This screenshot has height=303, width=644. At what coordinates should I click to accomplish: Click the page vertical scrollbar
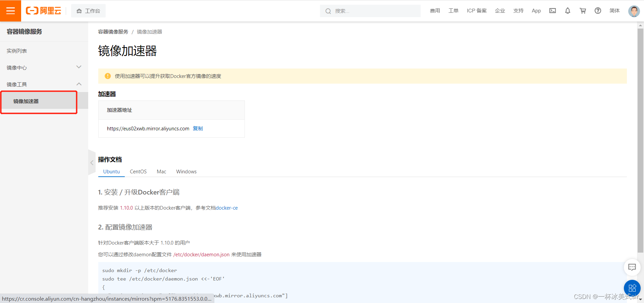[641, 140]
